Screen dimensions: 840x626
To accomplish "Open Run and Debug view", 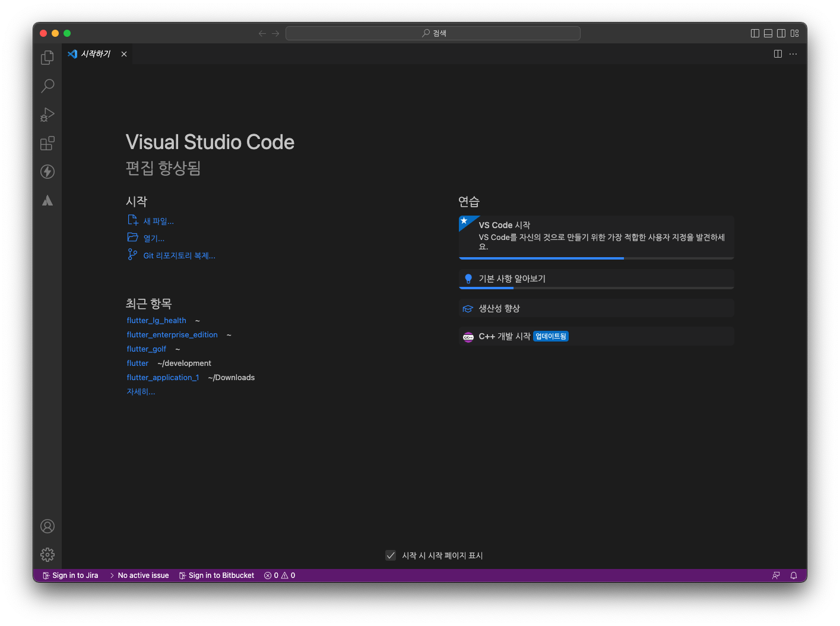I will pyautogui.click(x=47, y=115).
